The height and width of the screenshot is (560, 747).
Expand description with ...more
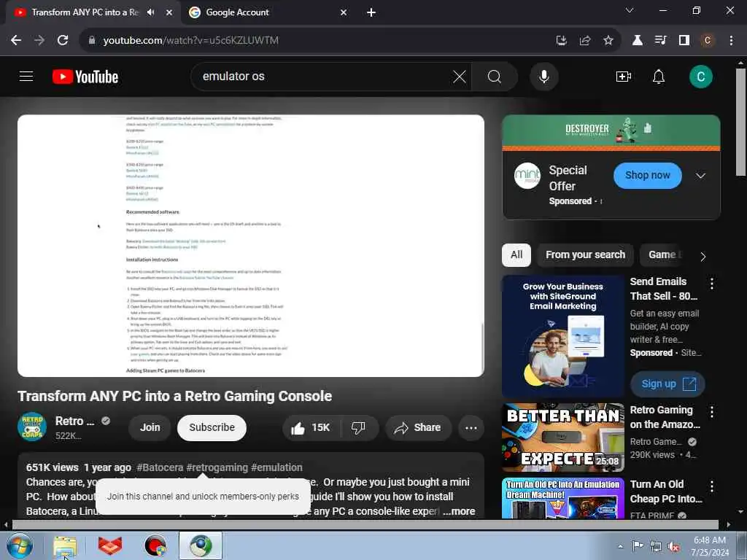tap(460, 511)
